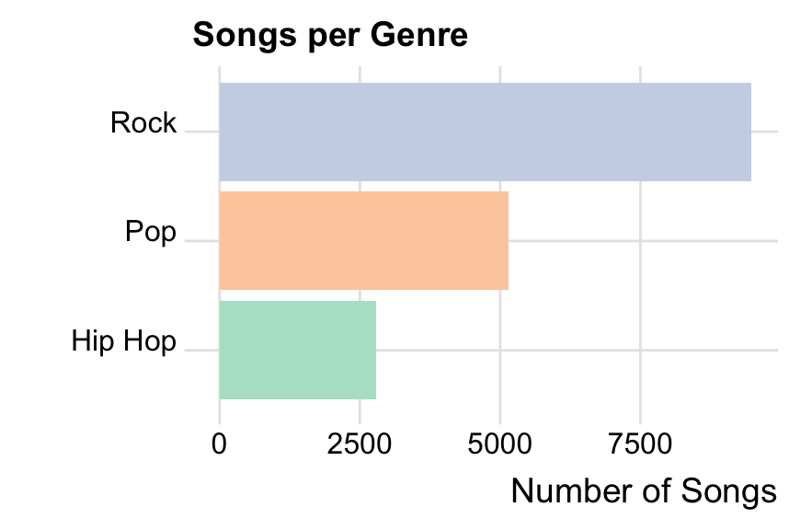Click the green Hip Hop bar
The image size is (812, 530).
297,350
